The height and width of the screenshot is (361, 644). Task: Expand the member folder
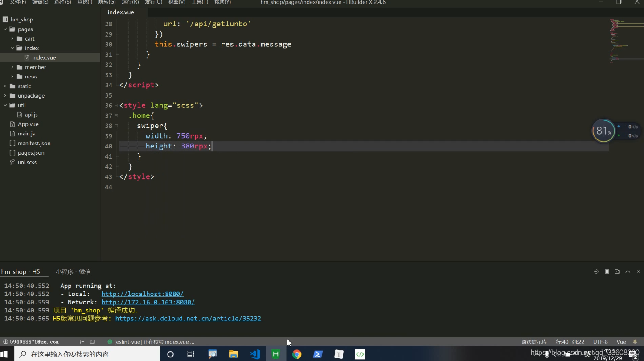click(12, 67)
